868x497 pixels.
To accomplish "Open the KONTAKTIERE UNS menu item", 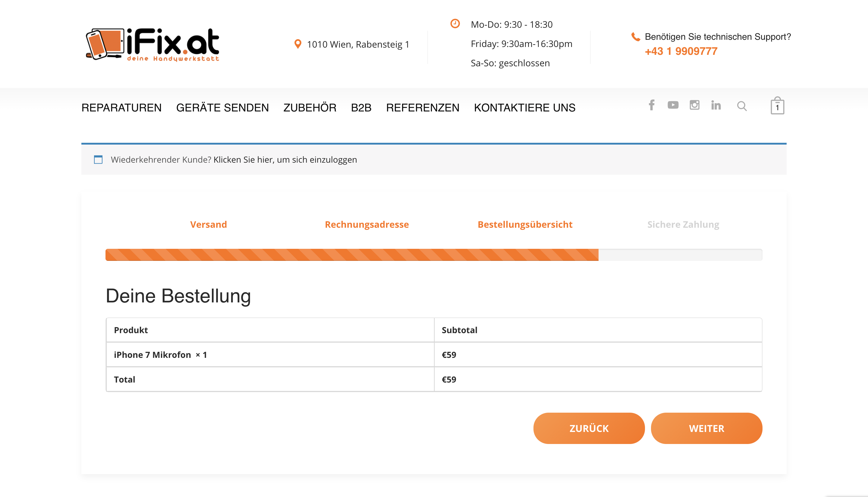I will pos(525,108).
